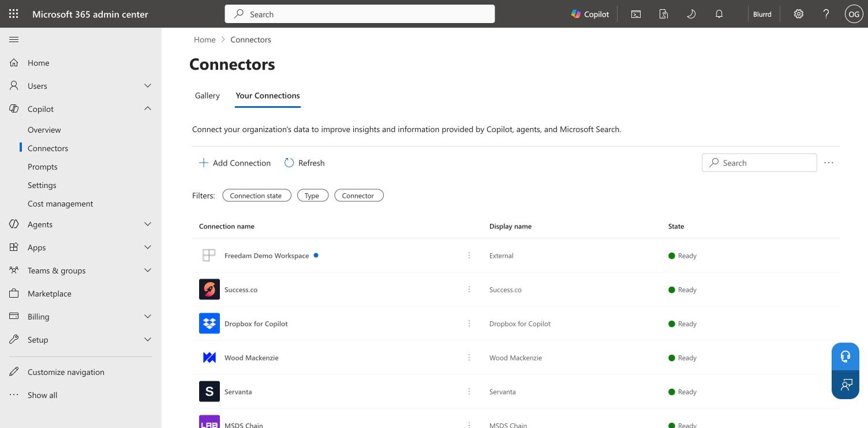Open the app launcher waffle icon

pyautogui.click(x=14, y=14)
